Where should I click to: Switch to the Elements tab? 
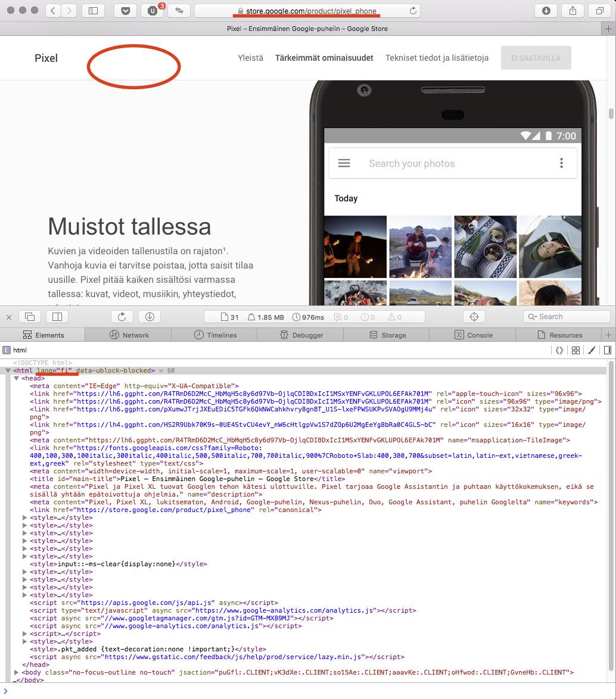tap(43, 335)
